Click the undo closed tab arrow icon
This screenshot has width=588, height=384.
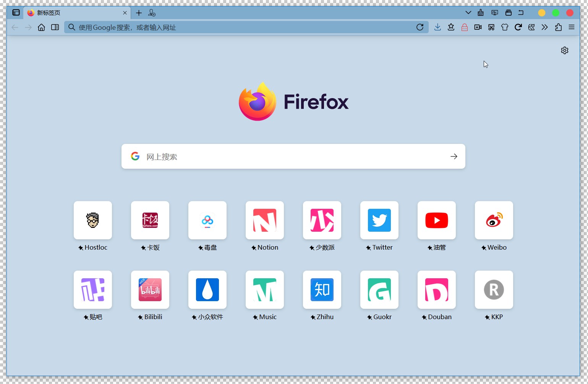coord(521,13)
